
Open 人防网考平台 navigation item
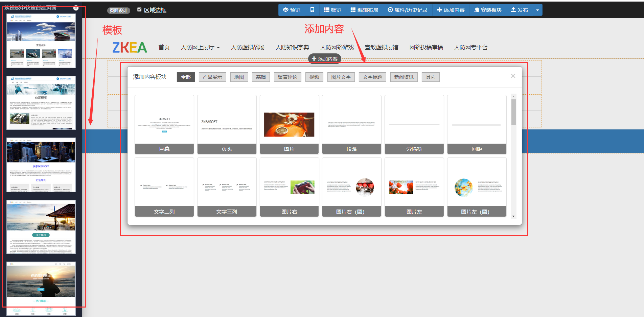[471, 48]
